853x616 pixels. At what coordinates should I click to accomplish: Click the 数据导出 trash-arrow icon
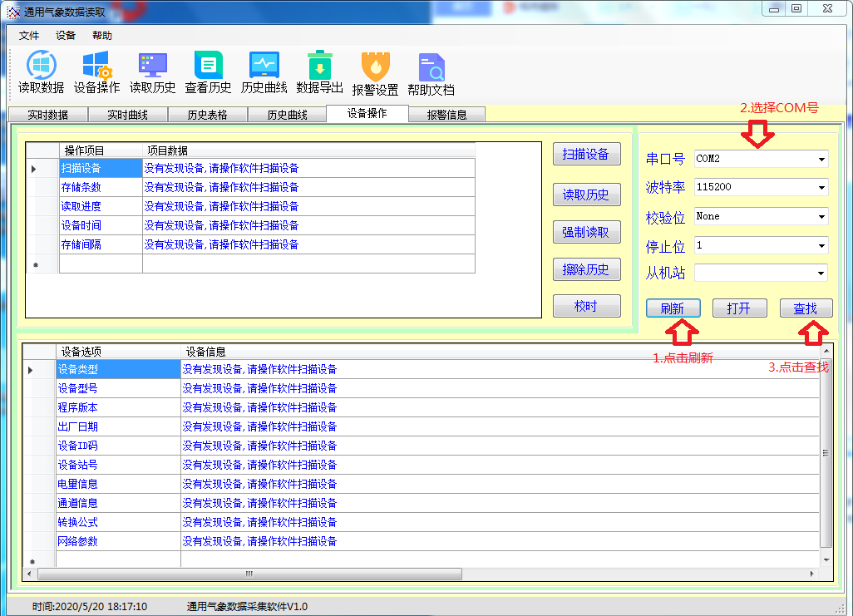pyautogui.click(x=319, y=66)
